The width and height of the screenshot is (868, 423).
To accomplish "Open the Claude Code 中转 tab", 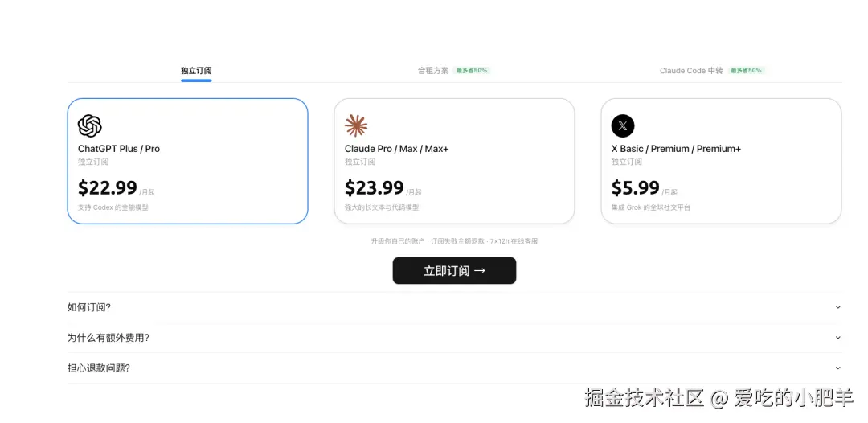I will pos(691,71).
